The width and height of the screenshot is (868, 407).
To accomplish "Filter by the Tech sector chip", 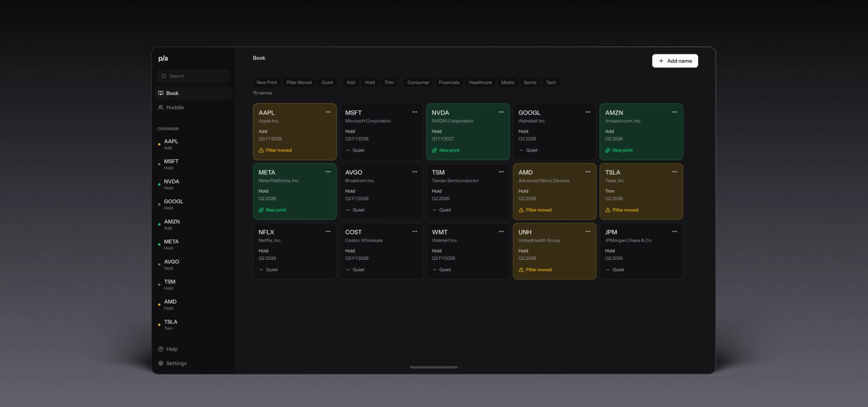I will [551, 82].
